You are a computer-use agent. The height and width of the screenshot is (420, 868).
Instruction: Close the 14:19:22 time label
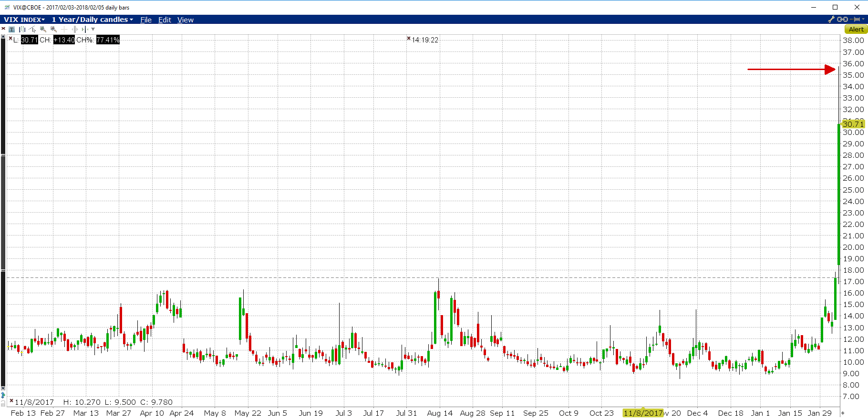tap(409, 38)
